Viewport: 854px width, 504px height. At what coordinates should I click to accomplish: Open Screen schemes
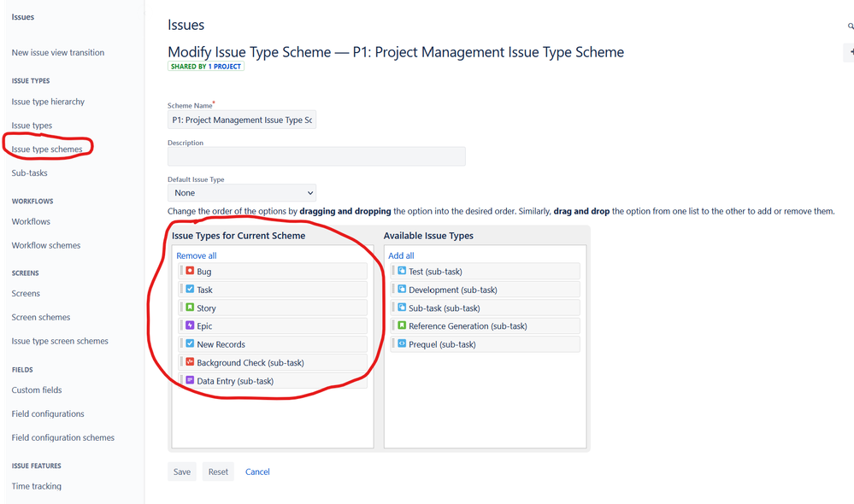click(x=41, y=317)
